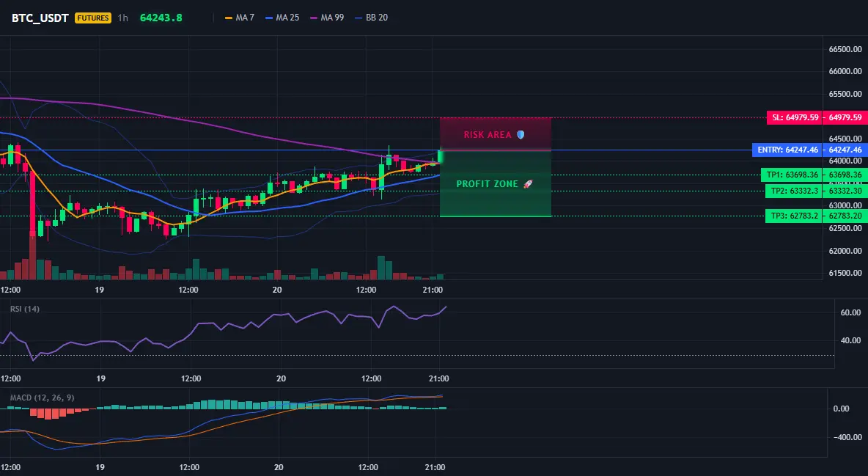Click the shield icon in RISK AREA

tap(521, 135)
